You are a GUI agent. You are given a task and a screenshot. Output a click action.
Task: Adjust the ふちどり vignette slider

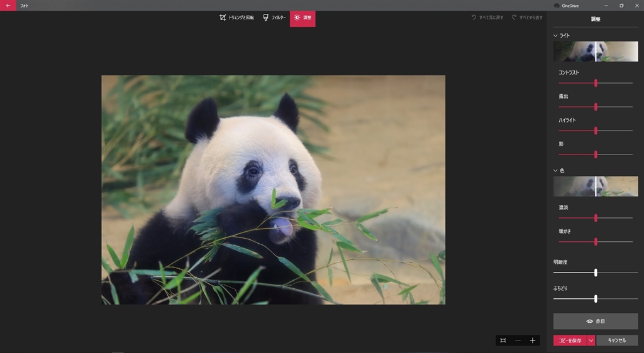[596, 299]
